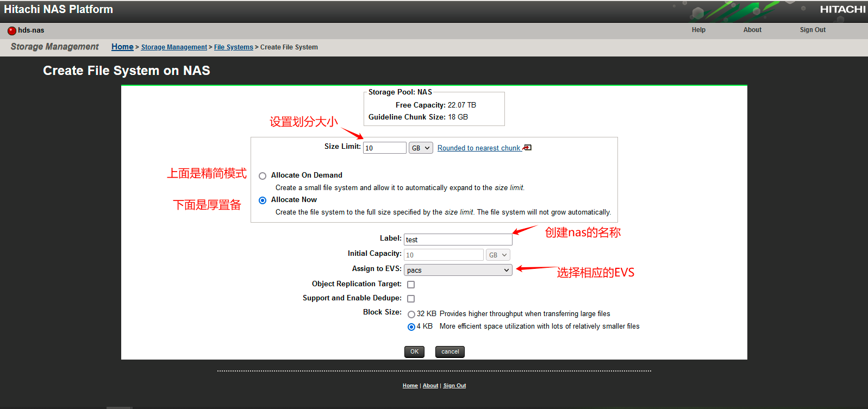Click the footer Home link
Screen dimensions: 868x409
coord(410,386)
